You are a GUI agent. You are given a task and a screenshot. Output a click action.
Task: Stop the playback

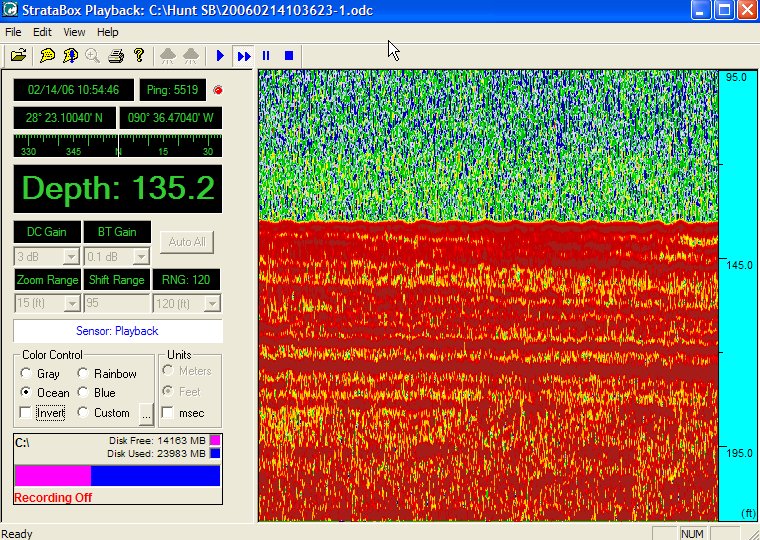[x=289, y=56]
